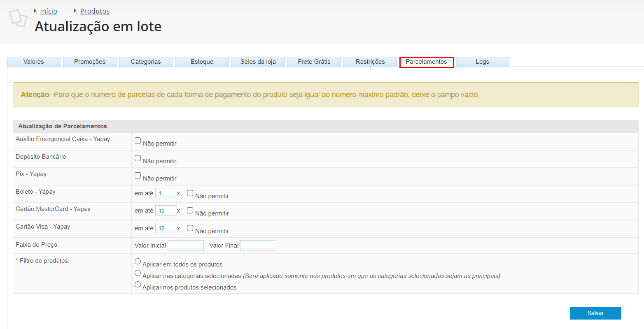The width and height of the screenshot is (644, 329).
Task: Open the Categorias tab
Action: 146,62
